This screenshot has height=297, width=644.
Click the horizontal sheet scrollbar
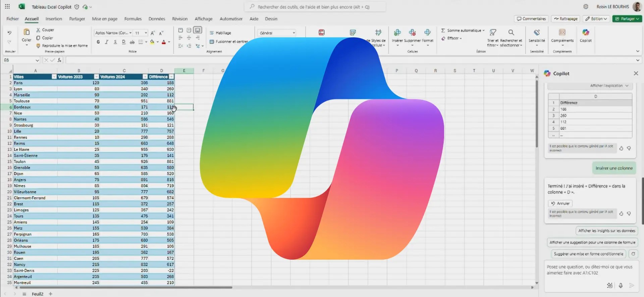(126, 288)
